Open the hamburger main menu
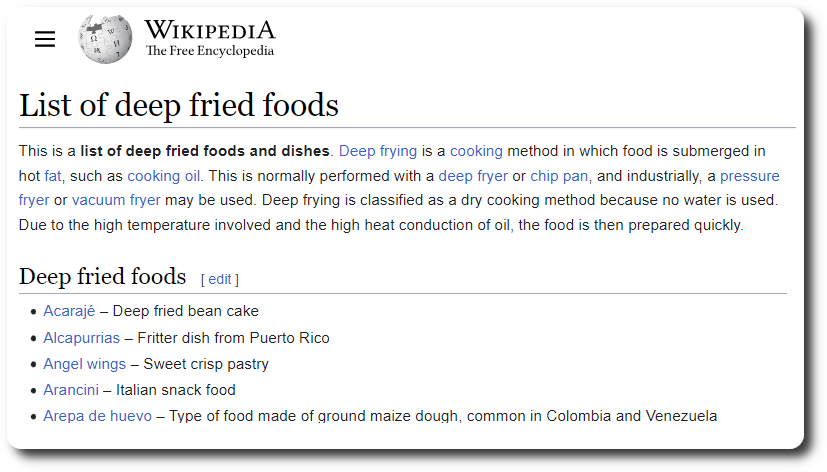The width and height of the screenshot is (827, 472). click(44, 39)
